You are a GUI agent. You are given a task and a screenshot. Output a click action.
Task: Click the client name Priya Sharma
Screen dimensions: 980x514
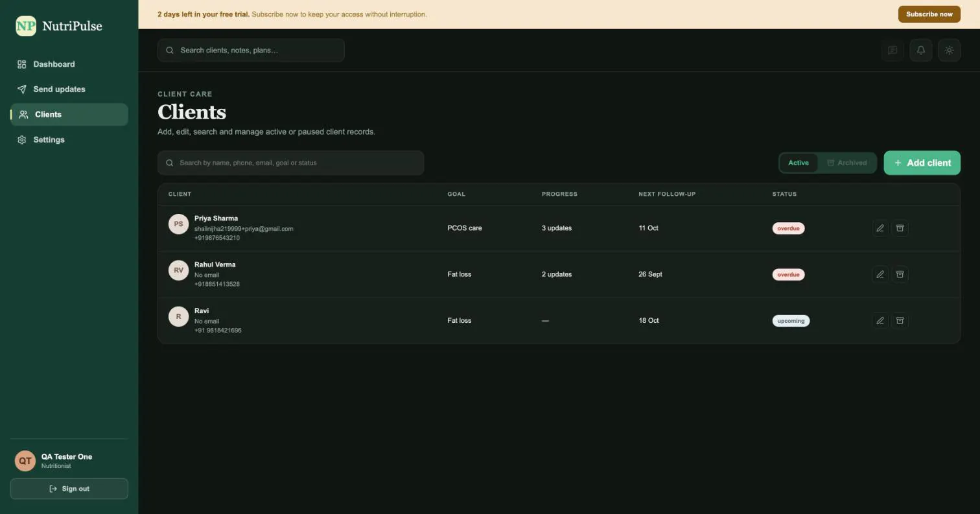tap(216, 218)
